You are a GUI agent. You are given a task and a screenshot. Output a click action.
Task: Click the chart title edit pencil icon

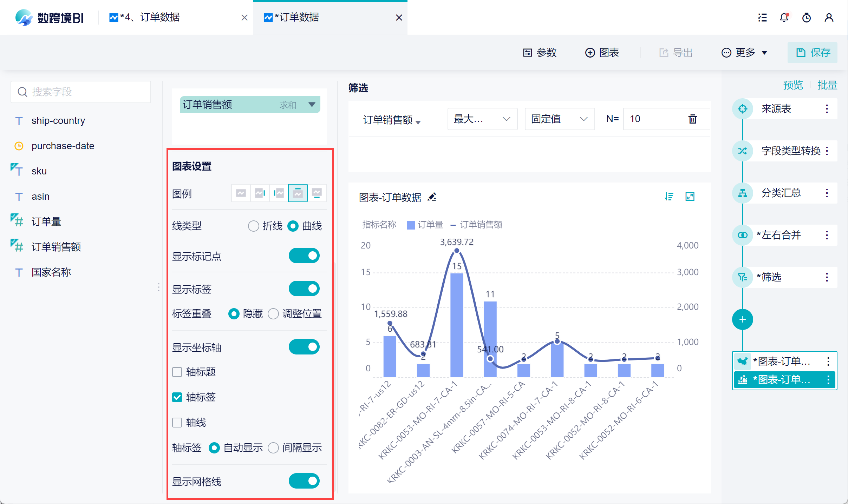tap(432, 197)
